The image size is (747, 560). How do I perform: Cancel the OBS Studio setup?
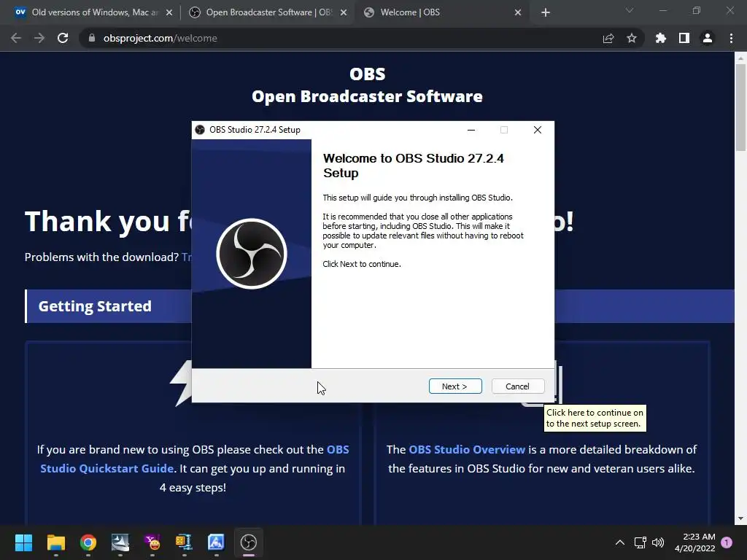(517, 386)
